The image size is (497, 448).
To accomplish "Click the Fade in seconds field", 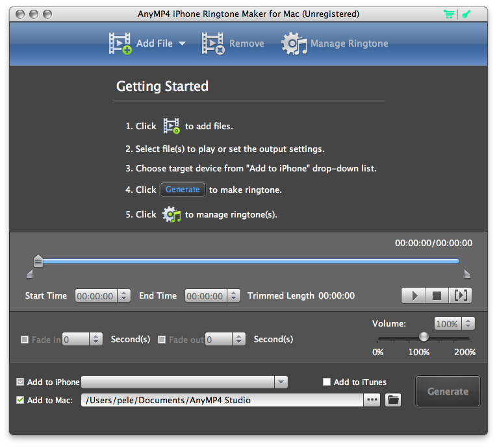I will coord(76,340).
